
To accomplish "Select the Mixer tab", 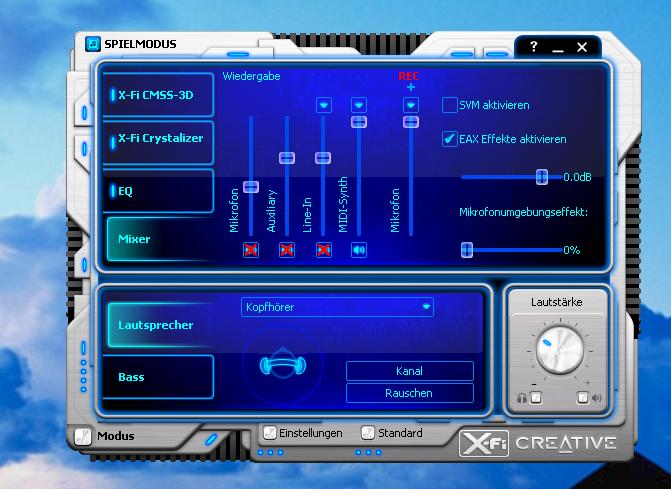I will [x=159, y=239].
